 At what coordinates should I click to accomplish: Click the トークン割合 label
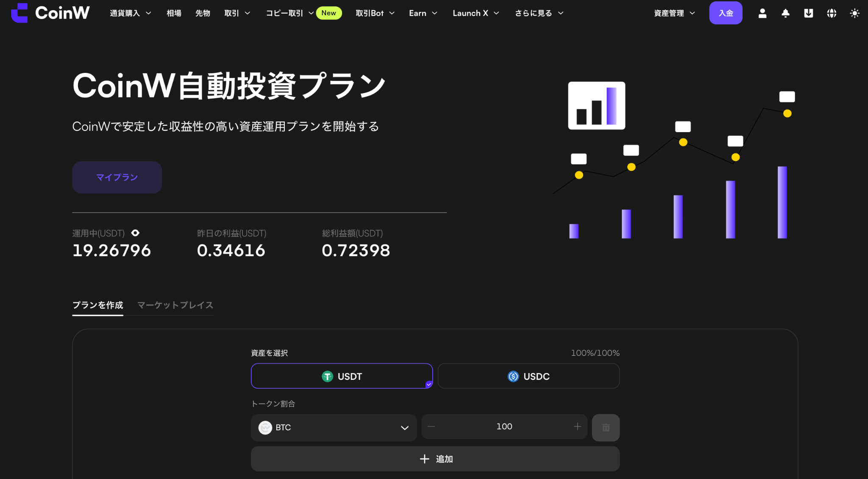(273, 404)
